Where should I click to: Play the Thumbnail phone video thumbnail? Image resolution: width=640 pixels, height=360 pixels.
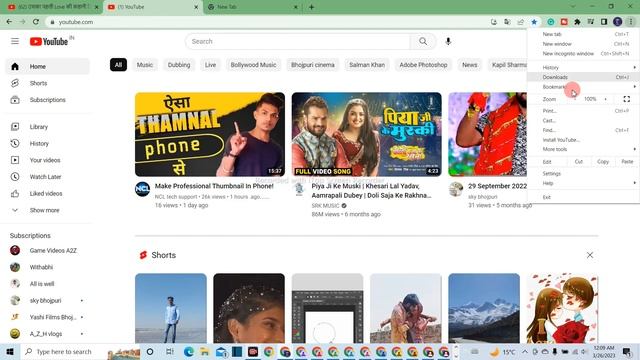click(210, 134)
